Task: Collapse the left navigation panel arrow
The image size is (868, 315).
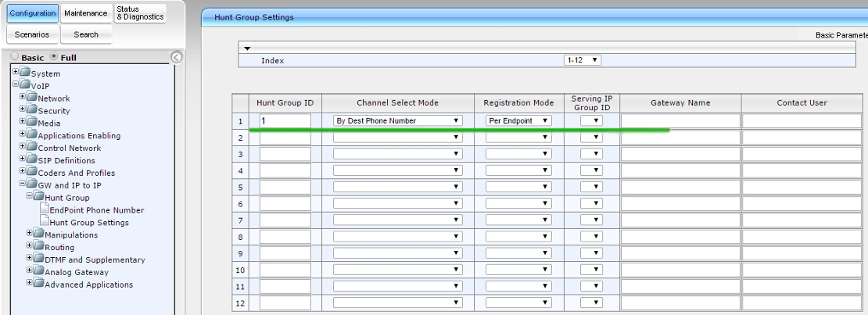Action: click(x=176, y=57)
